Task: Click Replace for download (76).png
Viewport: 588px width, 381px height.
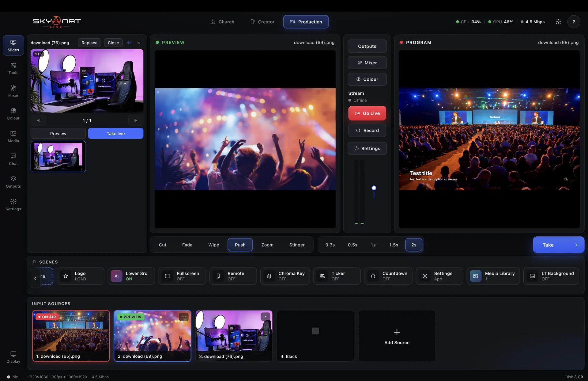Action: [x=89, y=43]
